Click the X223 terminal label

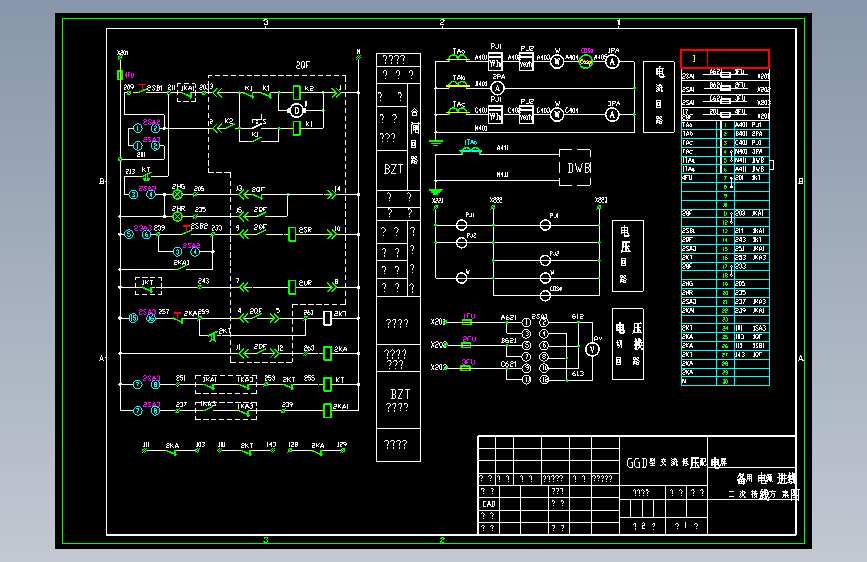click(x=601, y=200)
